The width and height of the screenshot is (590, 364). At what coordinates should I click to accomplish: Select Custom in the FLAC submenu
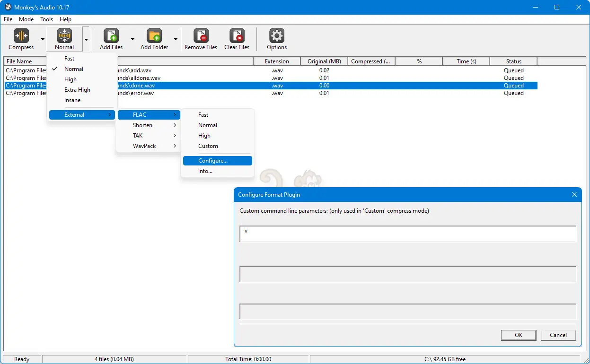tap(218, 146)
